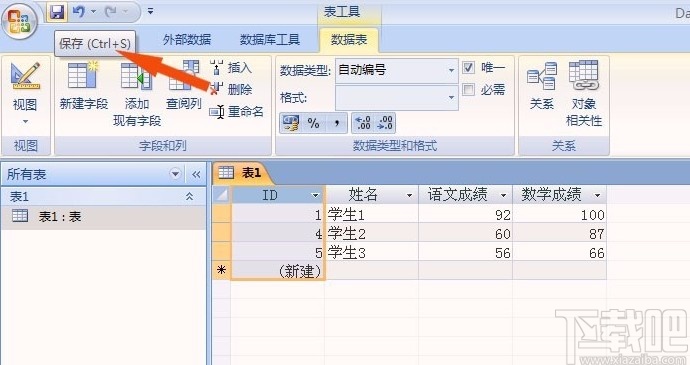Click 语文成绩 cell with value 92
The height and width of the screenshot is (365, 690).
pyautogui.click(x=466, y=214)
